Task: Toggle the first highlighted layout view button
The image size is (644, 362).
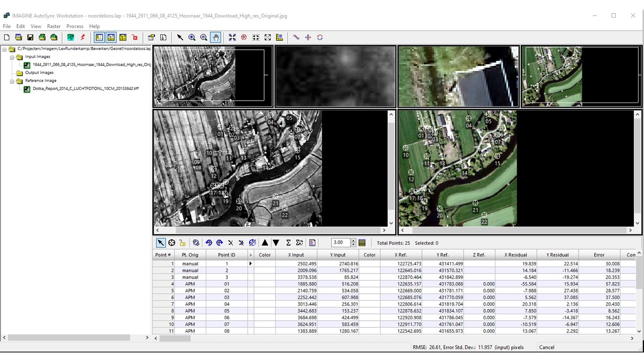Action: (x=99, y=37)
